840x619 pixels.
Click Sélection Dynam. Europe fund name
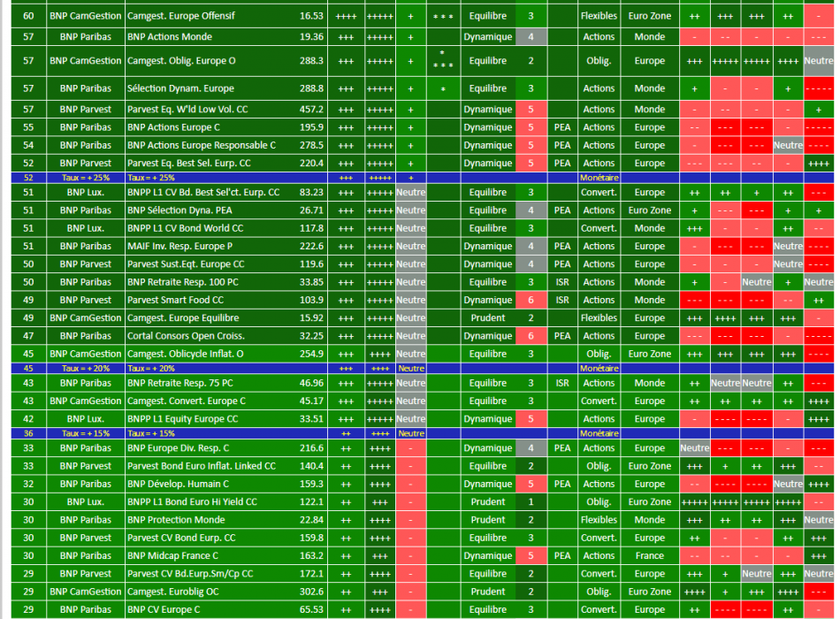click(180, 88)
